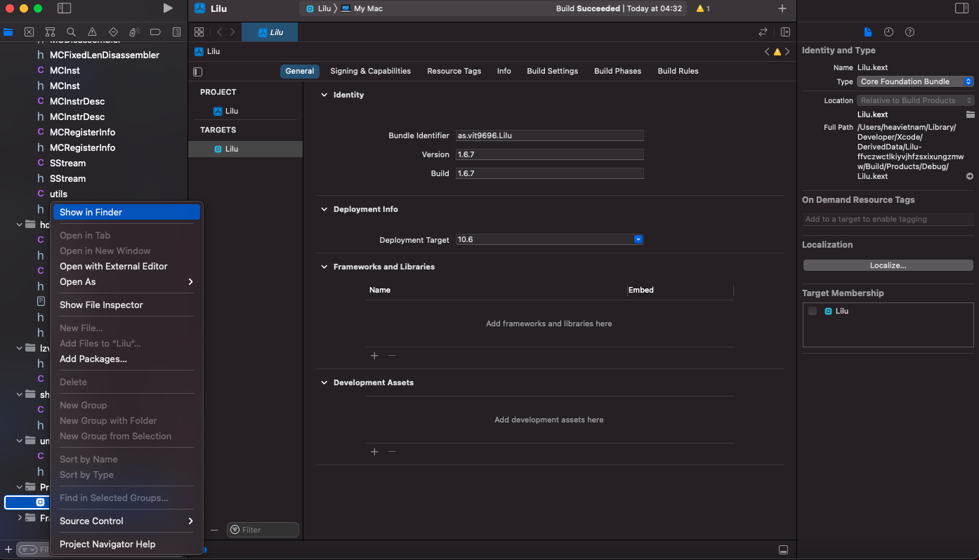Open the Relative to Build Products location dropdown
The image size is (979, 560).
coord(916,100)
